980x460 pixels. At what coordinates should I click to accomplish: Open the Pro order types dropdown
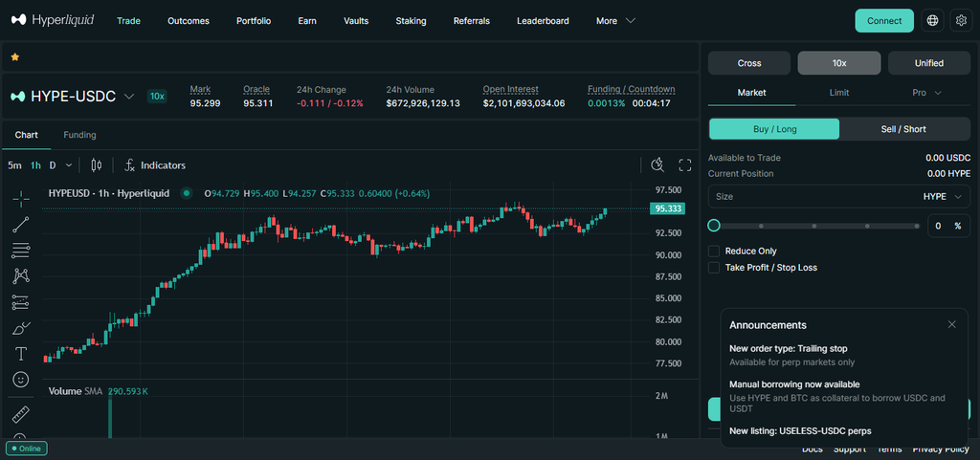click(x=926, y=93)
